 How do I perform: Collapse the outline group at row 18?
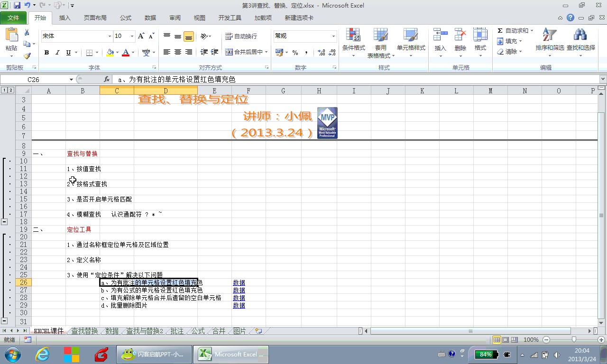pos(4,221)
